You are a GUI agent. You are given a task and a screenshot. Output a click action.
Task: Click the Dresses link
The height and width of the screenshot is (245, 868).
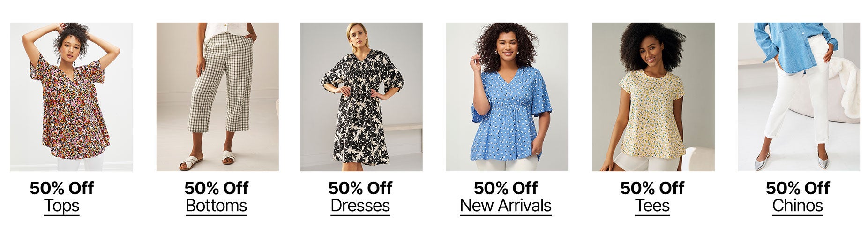coord(360,206)
